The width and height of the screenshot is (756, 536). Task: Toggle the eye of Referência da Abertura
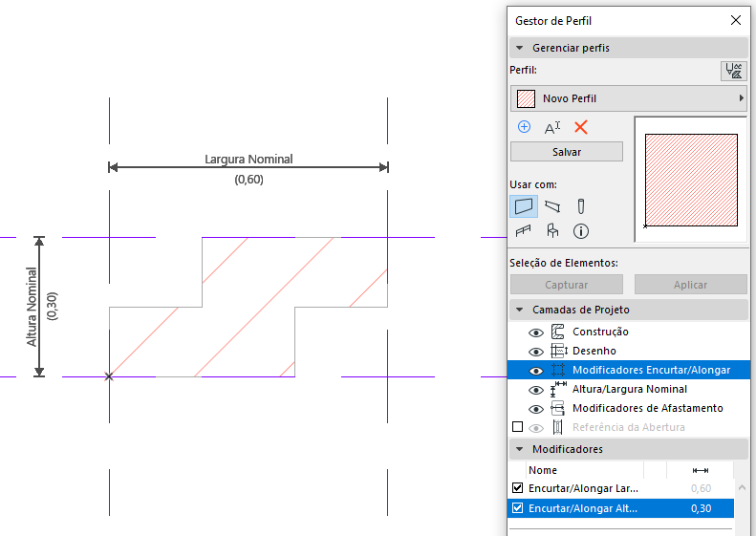coord(535,428)
